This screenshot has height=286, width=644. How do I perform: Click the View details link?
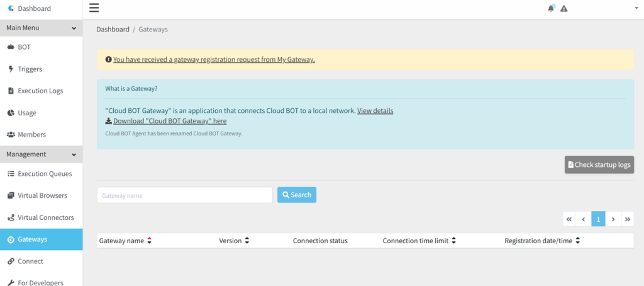pyautogui.click(x=375, y=111)
